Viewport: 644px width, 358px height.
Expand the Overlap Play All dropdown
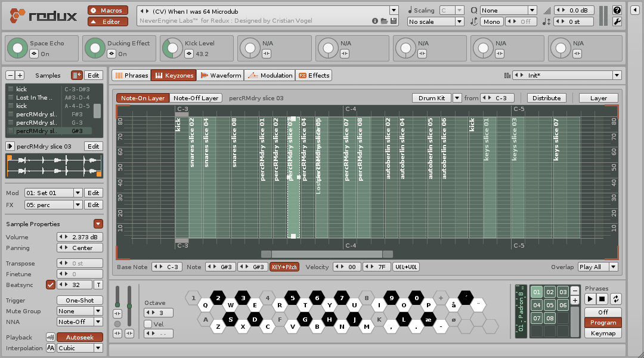597,267
